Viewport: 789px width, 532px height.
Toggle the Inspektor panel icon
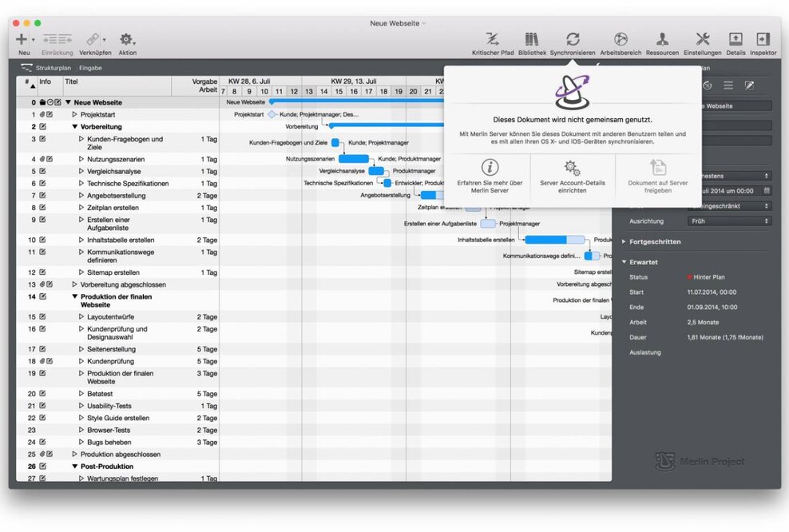pyautogui.click(x=763, y=39)
